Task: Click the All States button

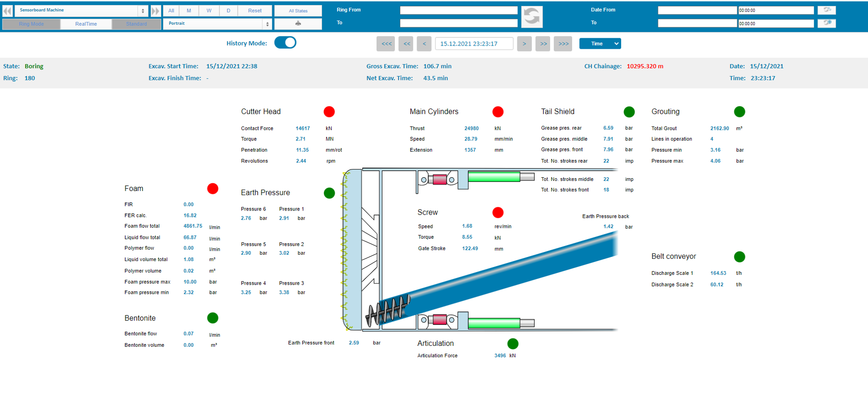Action: point(298,10)
